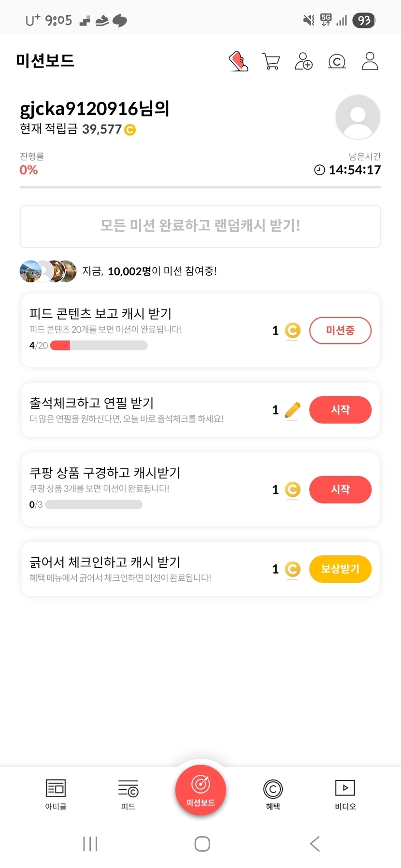401x868 pixels.
Task: Start the 출석체크하고 연필 받기 mission
Action: coord(340,410)
